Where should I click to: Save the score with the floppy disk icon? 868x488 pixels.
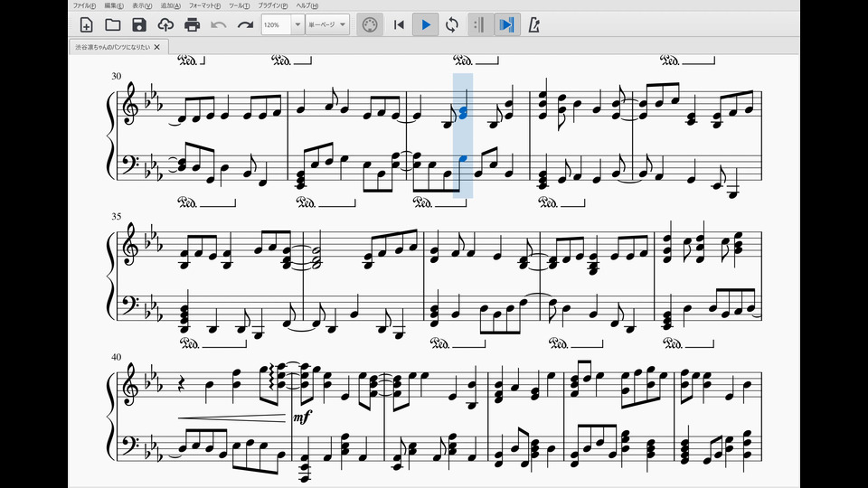(x=139, y=25)
